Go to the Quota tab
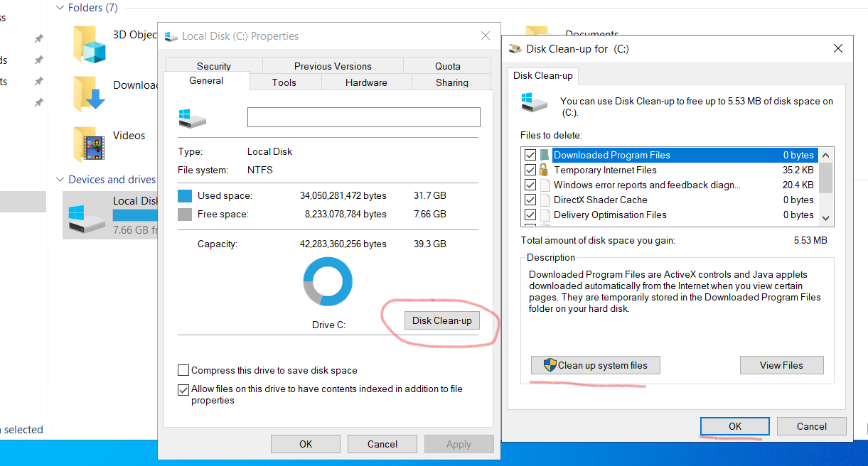Image resolution: width=868 pixels, height=466 pixels. (448, 66)
